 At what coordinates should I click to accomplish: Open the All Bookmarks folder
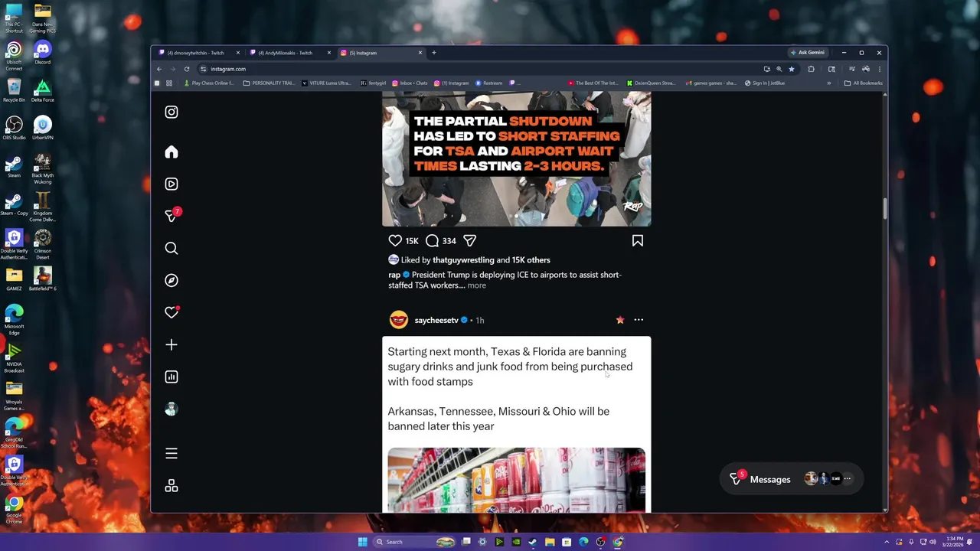pos(863,83)
